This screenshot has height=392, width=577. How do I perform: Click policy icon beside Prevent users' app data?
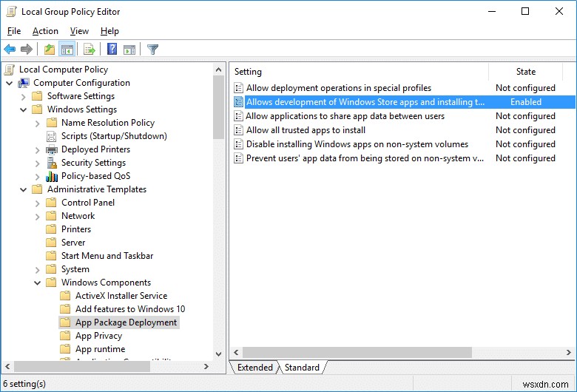click(x=238, y=158)
